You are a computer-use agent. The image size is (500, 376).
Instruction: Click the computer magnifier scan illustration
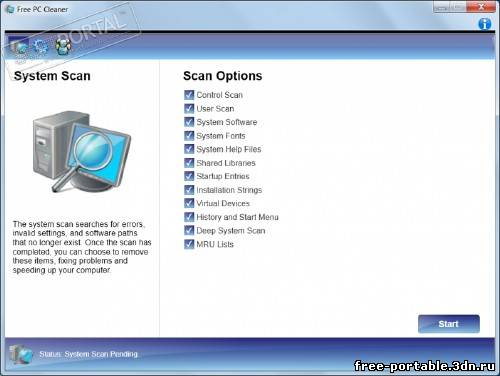[x=82, y=152]
